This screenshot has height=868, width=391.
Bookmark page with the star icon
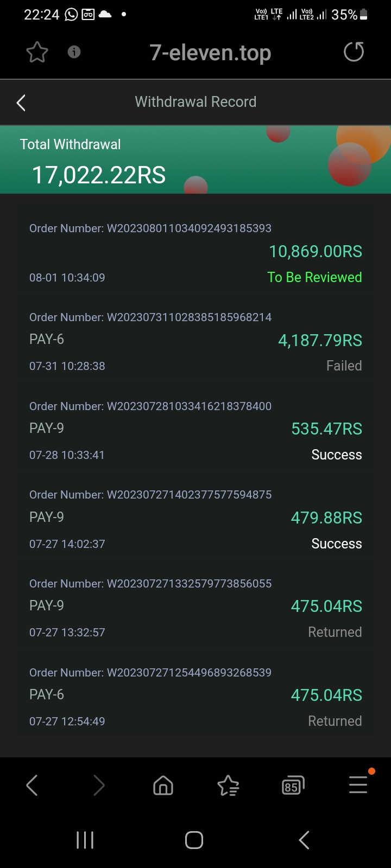pos(37,53)
